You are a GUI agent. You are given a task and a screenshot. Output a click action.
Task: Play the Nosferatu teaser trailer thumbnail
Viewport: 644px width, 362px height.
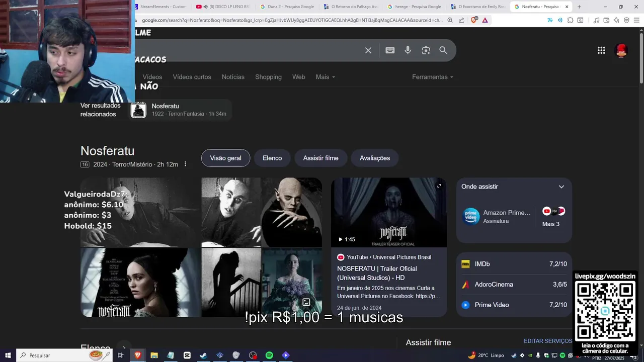tap(389, 212)
